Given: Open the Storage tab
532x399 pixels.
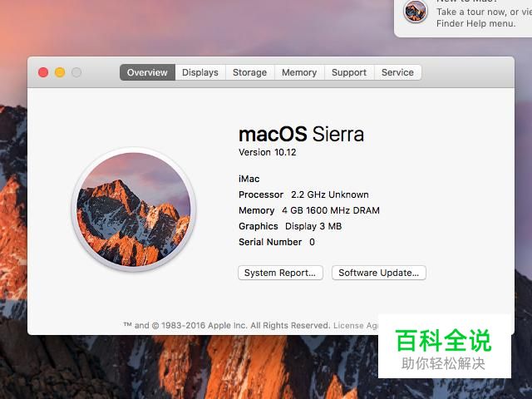Looking at the screenshot, I should point(249,72).
